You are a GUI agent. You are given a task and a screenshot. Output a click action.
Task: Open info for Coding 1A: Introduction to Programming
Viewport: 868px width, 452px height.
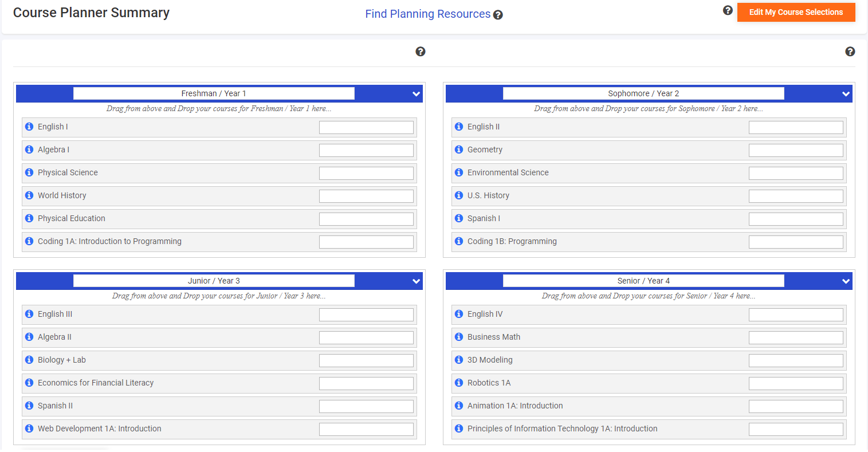pos(29,241)
